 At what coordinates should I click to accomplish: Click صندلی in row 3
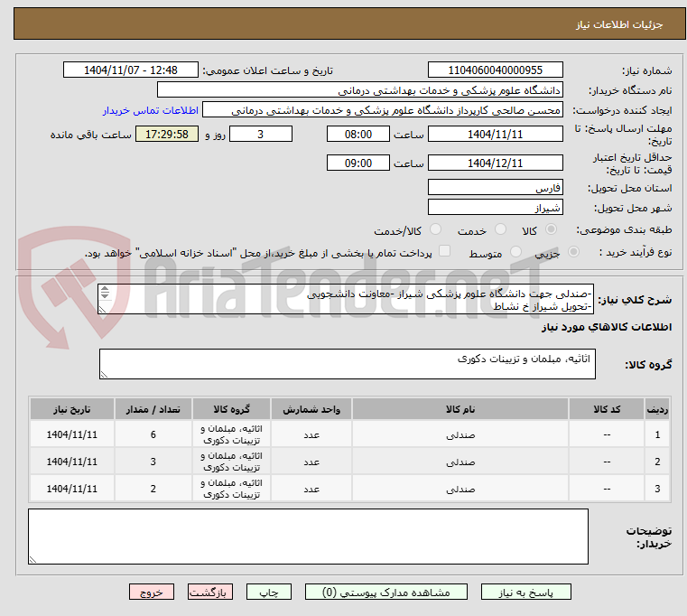point(460,489)
